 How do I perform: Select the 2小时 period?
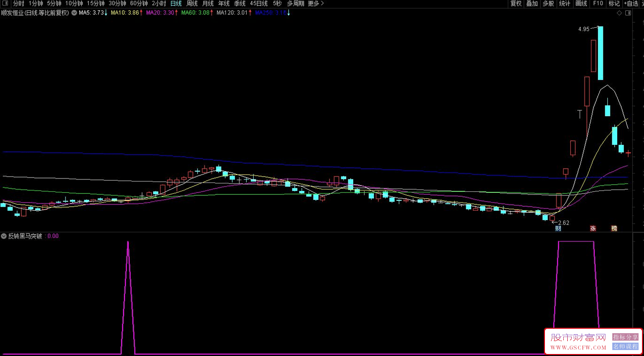click(159, 3)
